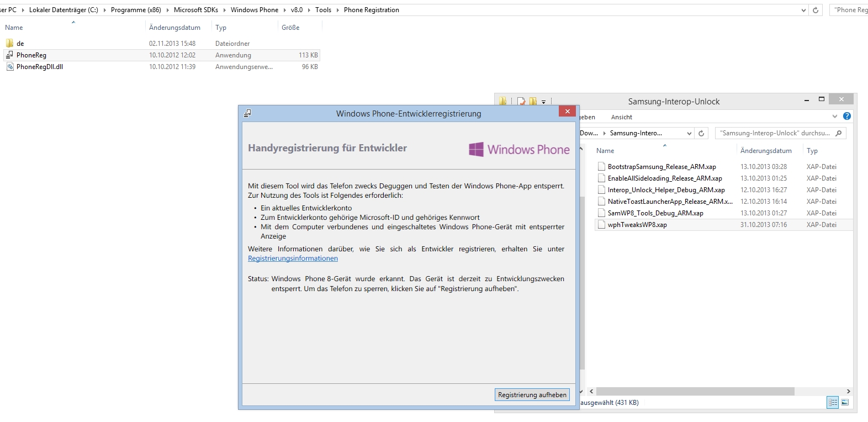Click search magnifier in Samsung-Interop-Unlock
The width and height of the screenshot is (868, 422).
click(x=838, y=133)
